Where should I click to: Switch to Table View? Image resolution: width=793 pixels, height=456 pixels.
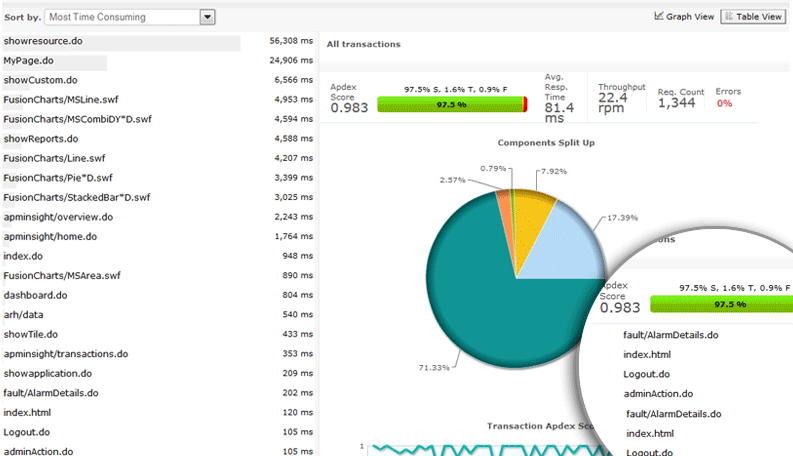click(753, 17)
